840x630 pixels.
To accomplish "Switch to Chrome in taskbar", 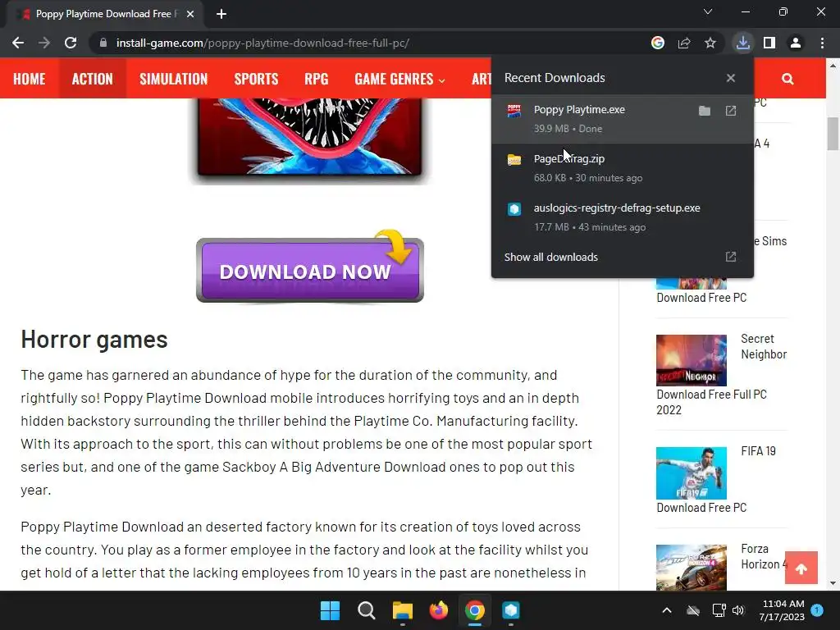I will tap(475, 610).
